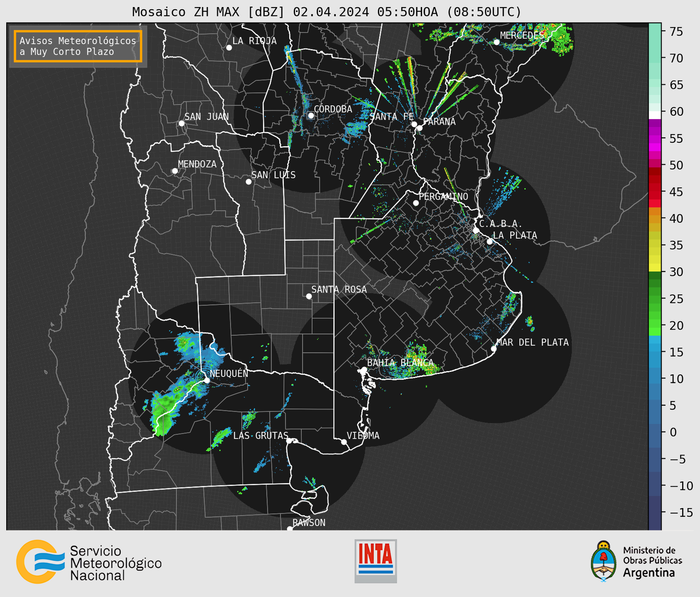Click the 55 magenta band on colorbar
700x597 pixels.
tap(655, 139)
